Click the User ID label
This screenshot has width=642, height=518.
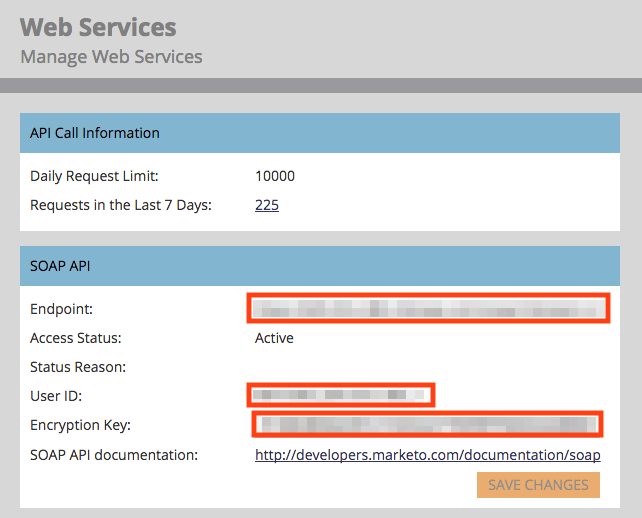tap(56, 396)
